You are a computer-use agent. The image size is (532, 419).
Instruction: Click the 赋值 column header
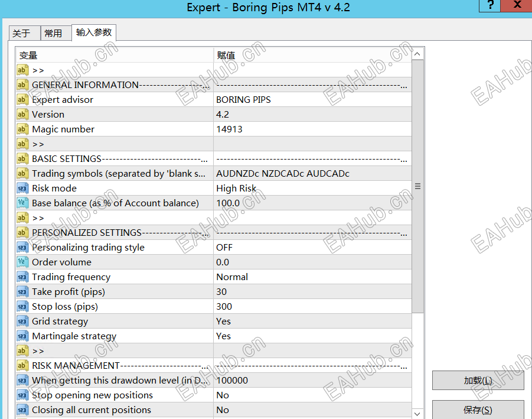pos(312,55)
